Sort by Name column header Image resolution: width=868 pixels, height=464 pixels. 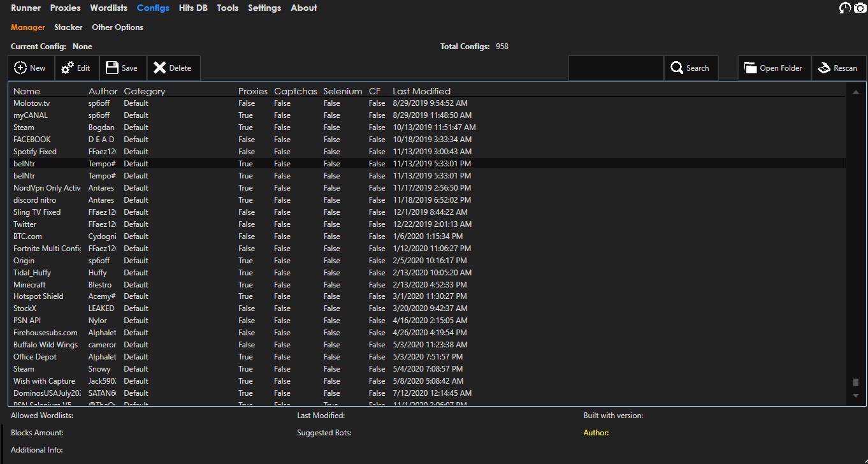(27, 91)
